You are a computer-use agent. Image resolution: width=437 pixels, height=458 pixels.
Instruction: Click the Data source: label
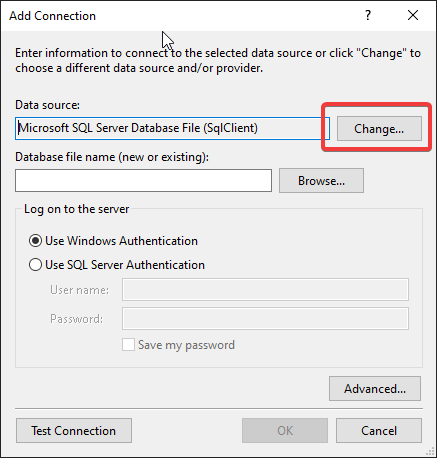(48, 105)
